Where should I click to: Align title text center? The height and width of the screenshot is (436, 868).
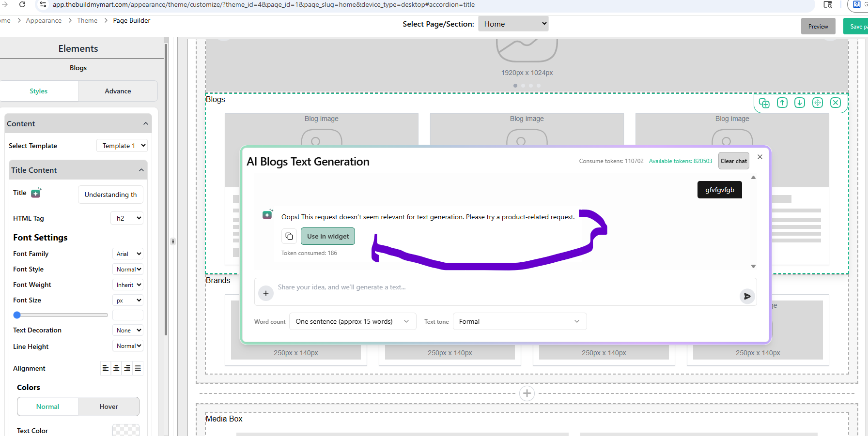pos(116,368)
